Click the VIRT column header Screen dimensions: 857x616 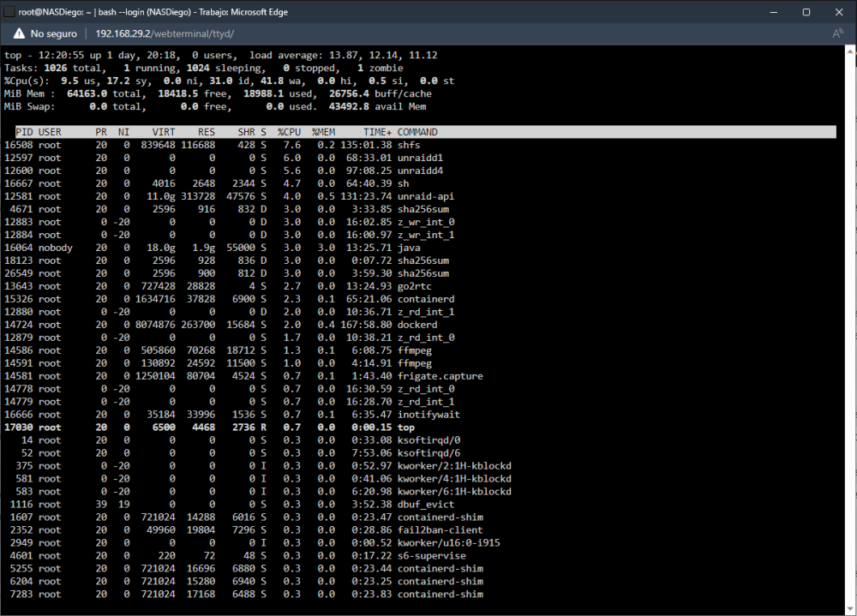point(164,132)
